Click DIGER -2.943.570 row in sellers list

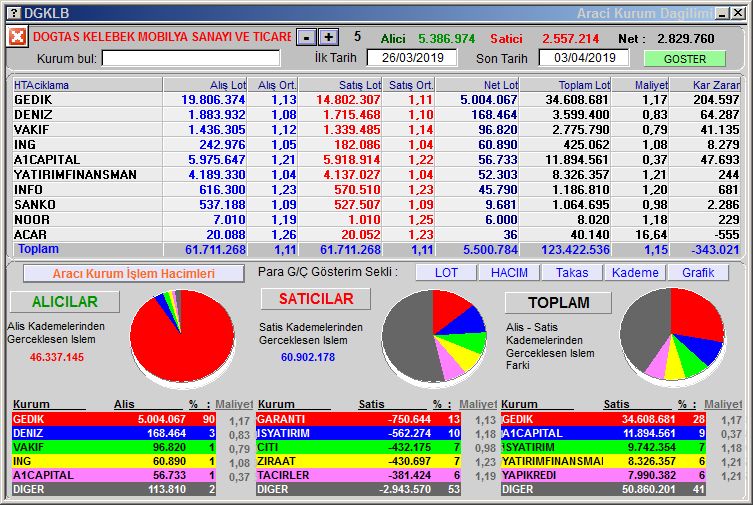point(358,489)
